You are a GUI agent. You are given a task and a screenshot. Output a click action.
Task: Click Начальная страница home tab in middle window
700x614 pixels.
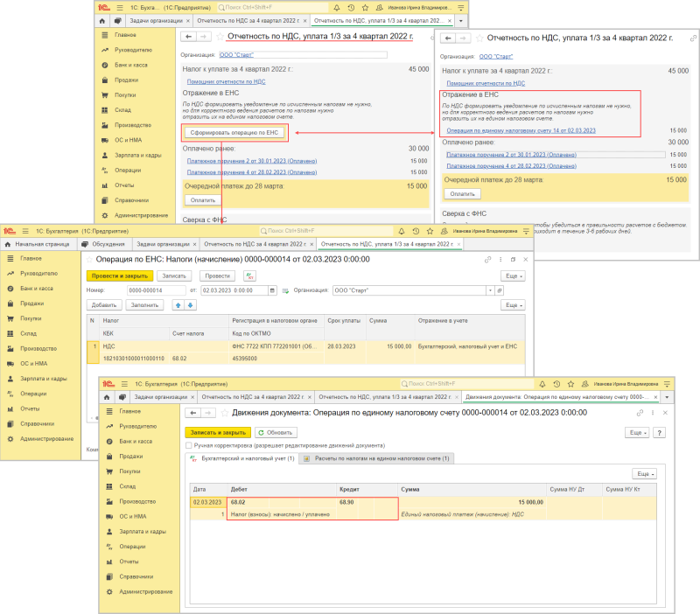click(38, 244)
